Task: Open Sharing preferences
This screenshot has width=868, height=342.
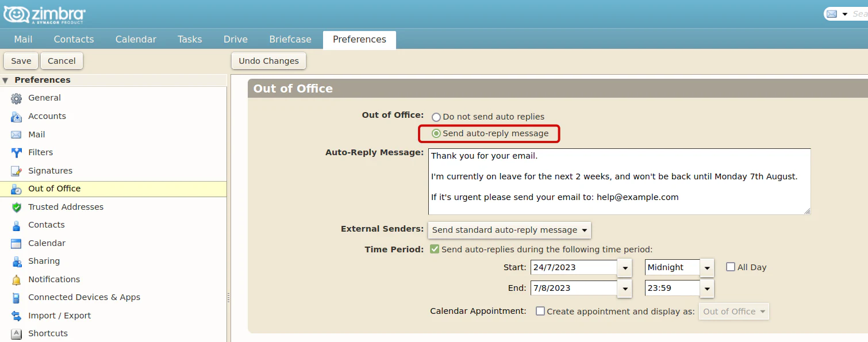Action: (x=113, y=261)
